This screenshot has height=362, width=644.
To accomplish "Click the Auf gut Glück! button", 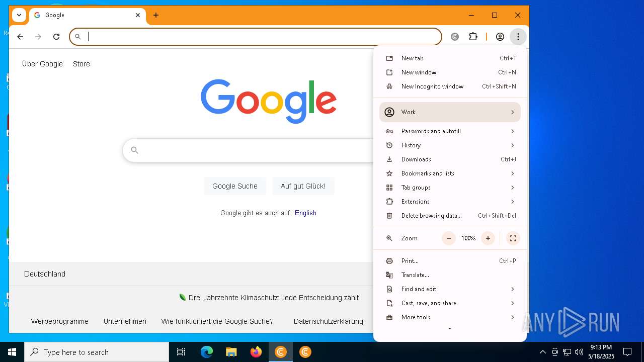I will [x=303, y=186].
